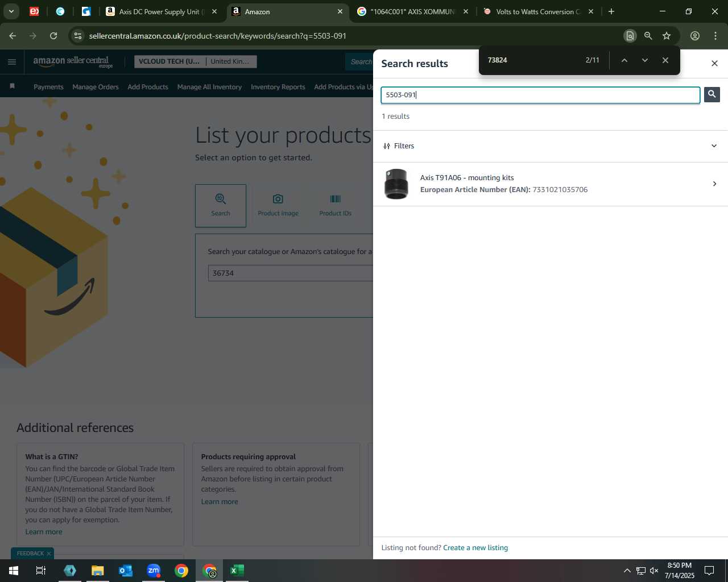This screenshot has width=728, height=582.
Task: Open File Explorer from taskbar
Action: (x=98, y=571)
